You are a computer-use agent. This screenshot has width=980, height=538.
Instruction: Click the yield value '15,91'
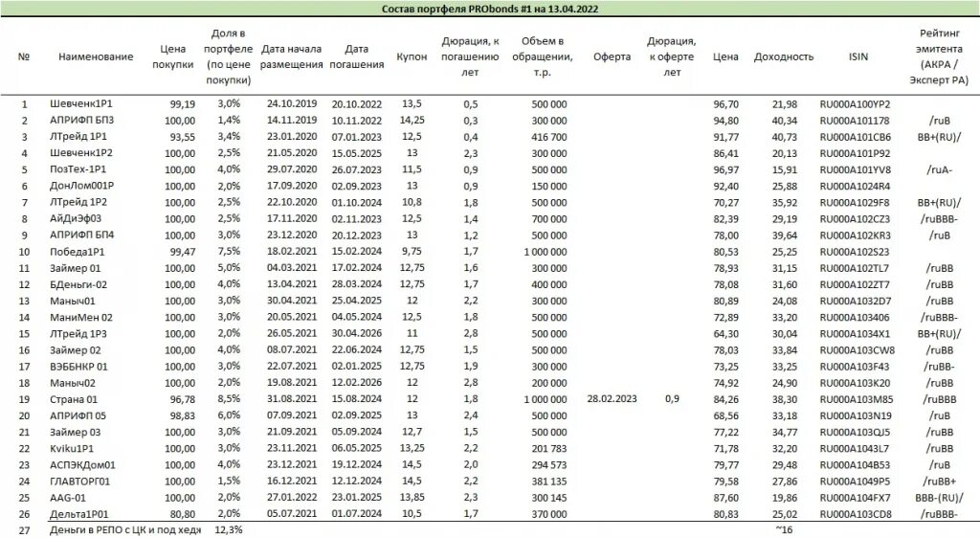[785, 170]
